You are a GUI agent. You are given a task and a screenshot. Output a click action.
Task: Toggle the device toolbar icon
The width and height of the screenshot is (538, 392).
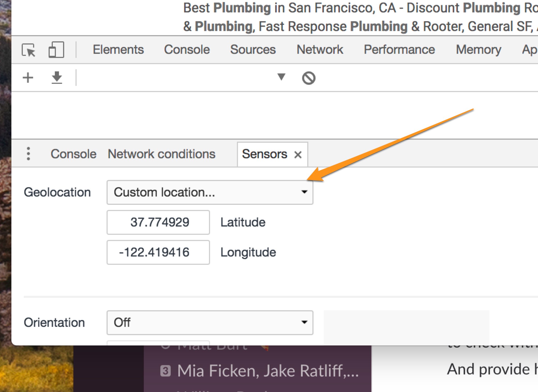(x=56, y=50)
